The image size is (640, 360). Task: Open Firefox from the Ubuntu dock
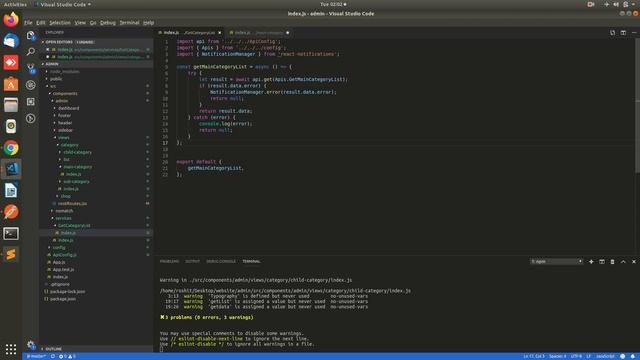pos(11,20)
